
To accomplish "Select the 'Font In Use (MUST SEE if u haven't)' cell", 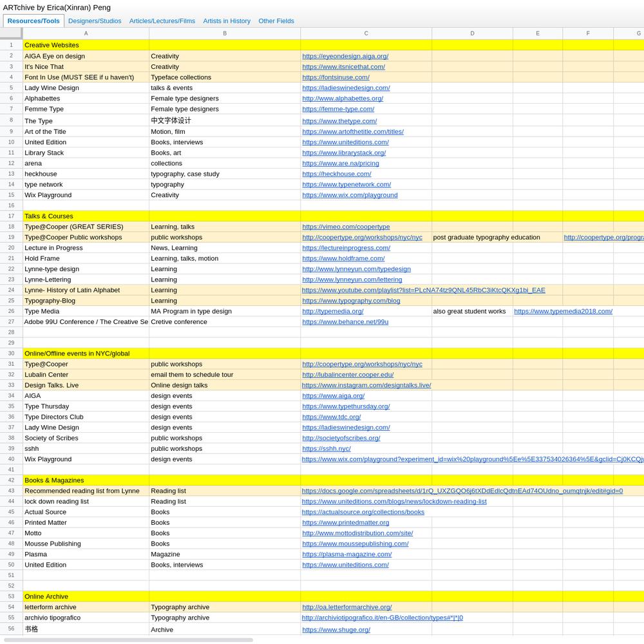I will [86, 77].
